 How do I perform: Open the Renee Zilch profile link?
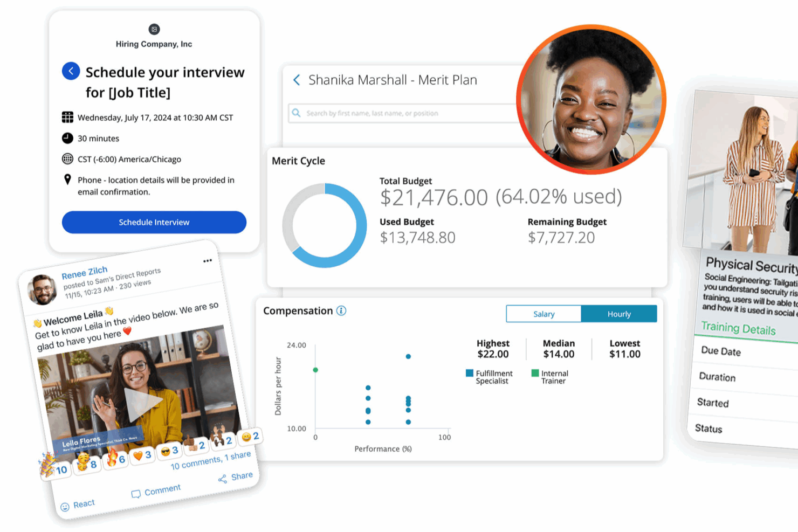pos(85,273)
